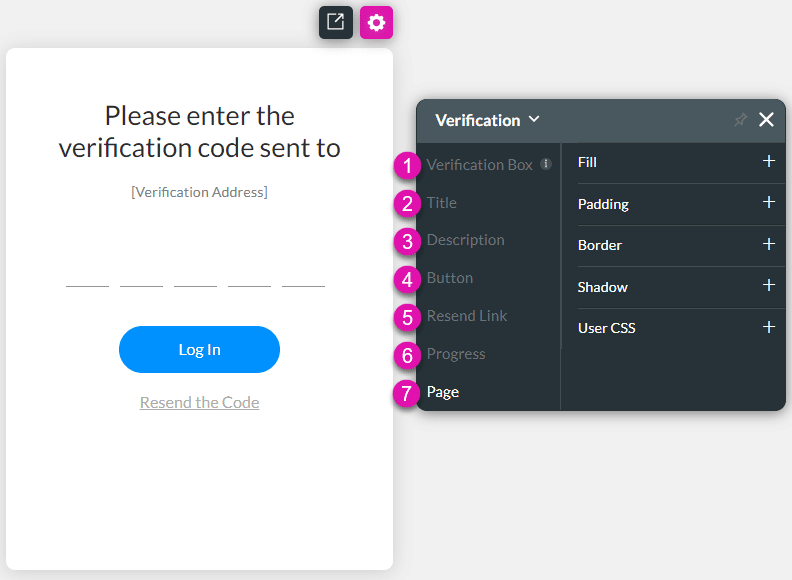Expand the Border section

coord(768,244)
